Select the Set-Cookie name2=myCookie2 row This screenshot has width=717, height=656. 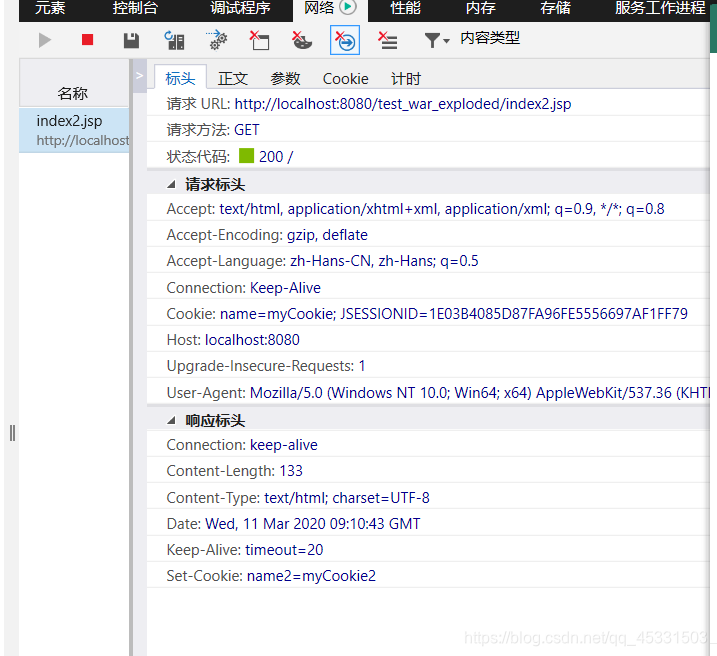click(x=428, y=576)
